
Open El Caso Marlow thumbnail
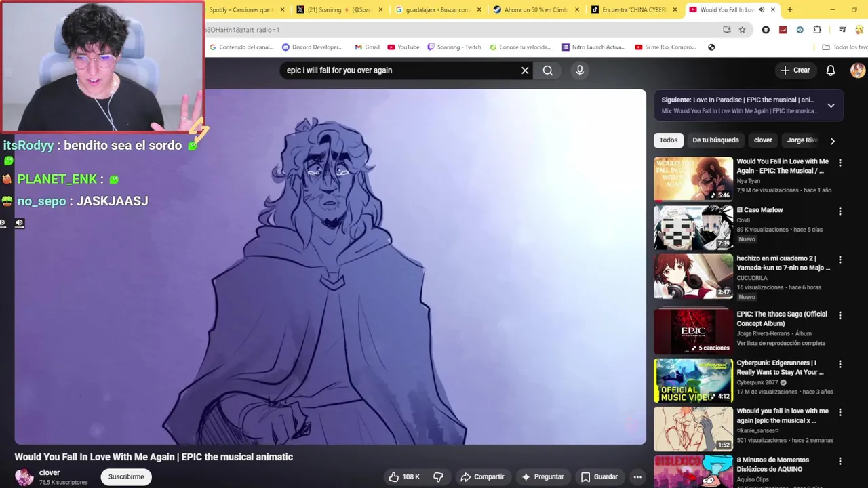(x=693, y=228)
